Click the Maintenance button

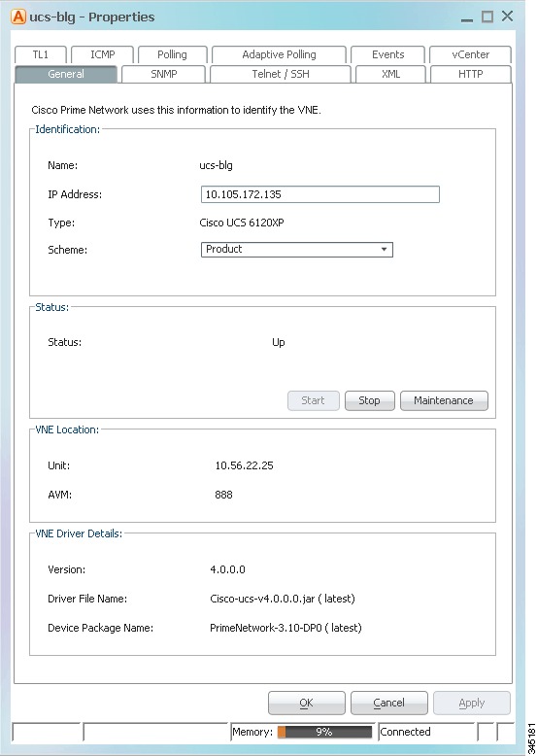(444, 400)
